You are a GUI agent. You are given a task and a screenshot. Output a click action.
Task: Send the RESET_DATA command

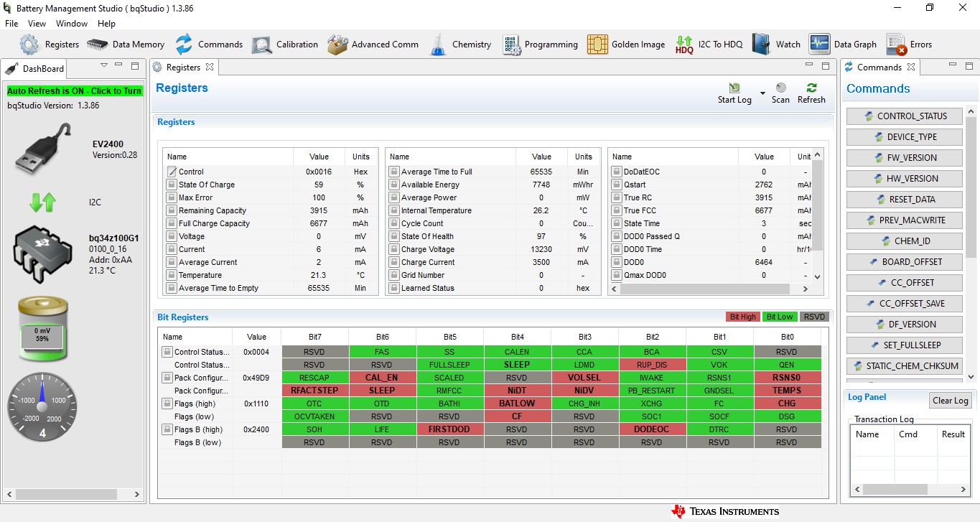tap(904, 199)
